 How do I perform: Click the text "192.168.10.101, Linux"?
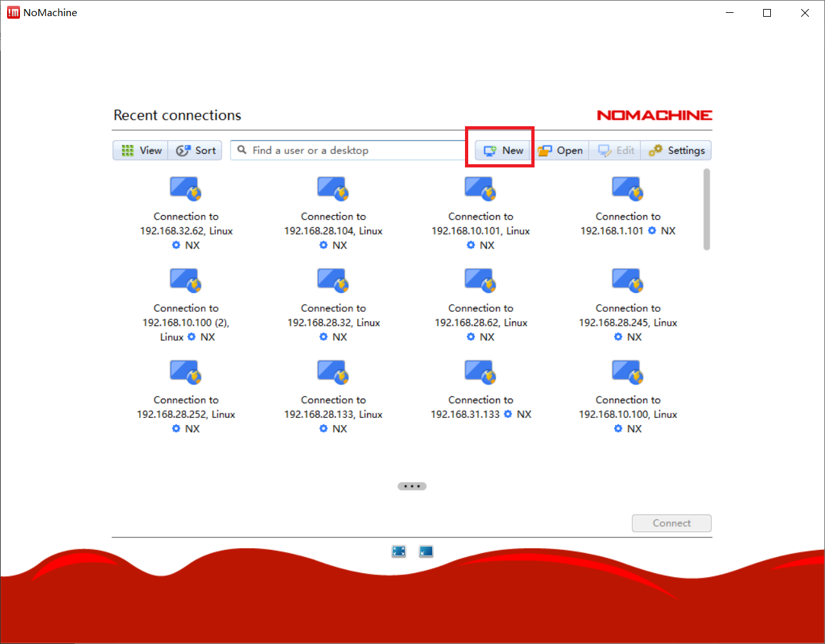481,231
